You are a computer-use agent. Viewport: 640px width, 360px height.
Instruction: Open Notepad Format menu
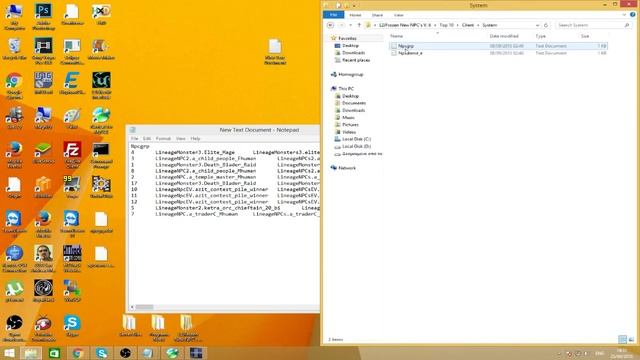[163, 138]
